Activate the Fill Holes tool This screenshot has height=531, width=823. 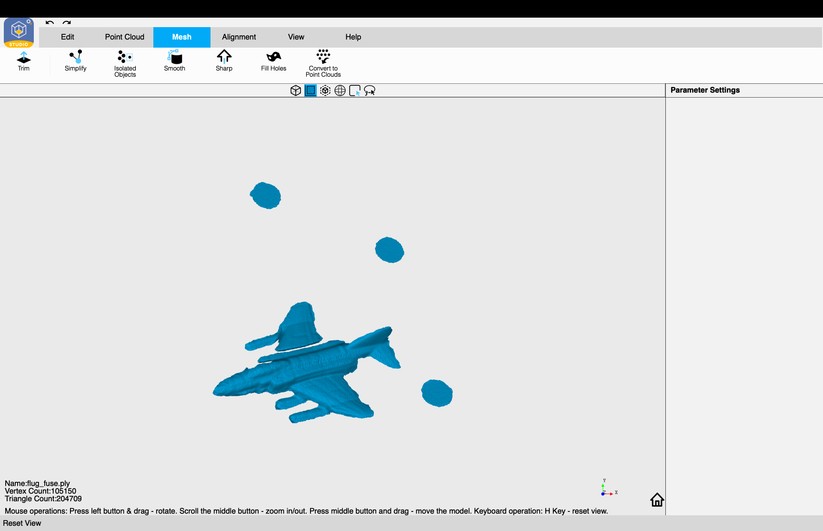(x=273, y=61)
